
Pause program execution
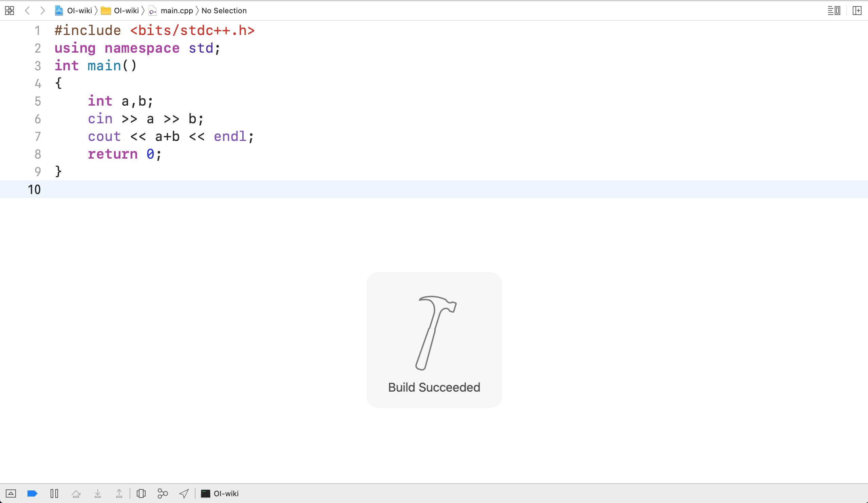(54, 493)
